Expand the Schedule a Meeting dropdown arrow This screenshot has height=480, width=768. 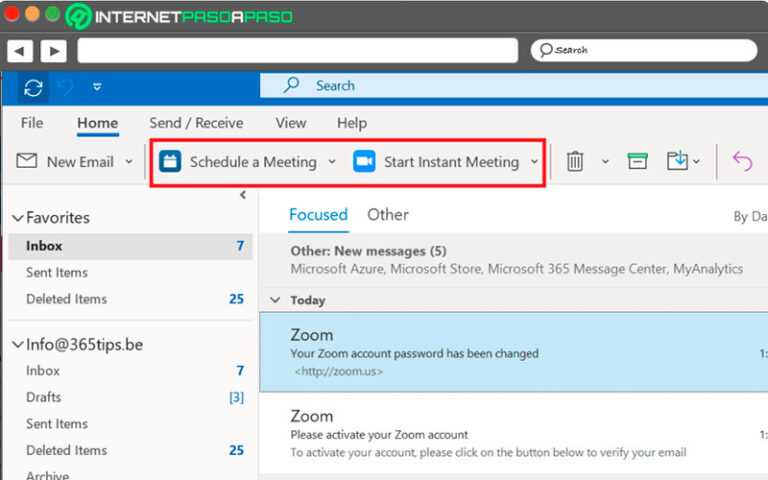tap(332, 162)
